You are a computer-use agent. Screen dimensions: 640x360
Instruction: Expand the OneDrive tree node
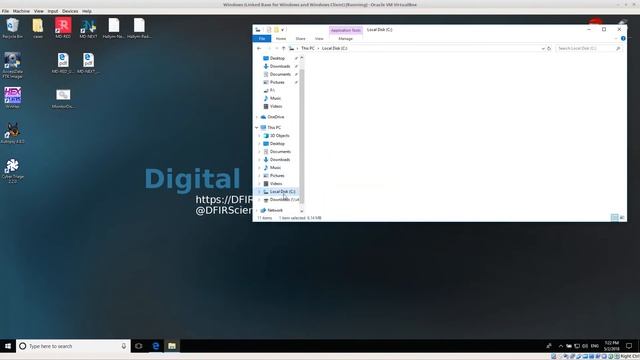pyautogui.click(x=257, y=117)
